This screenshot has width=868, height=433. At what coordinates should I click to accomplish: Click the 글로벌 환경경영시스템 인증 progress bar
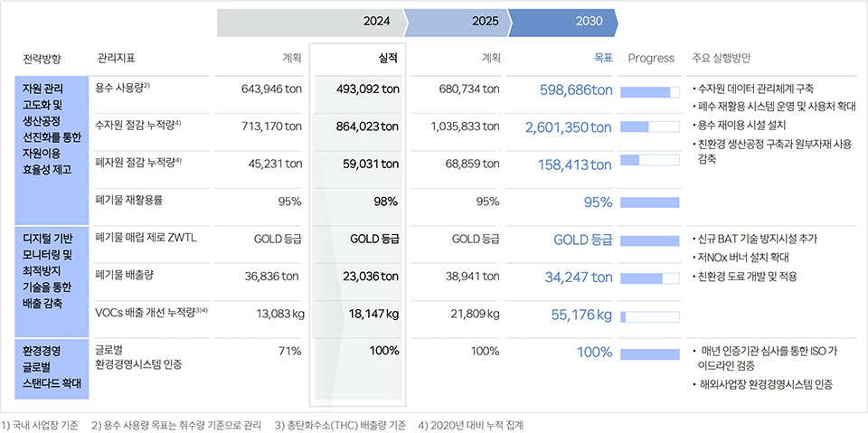[x=650, y=353]
